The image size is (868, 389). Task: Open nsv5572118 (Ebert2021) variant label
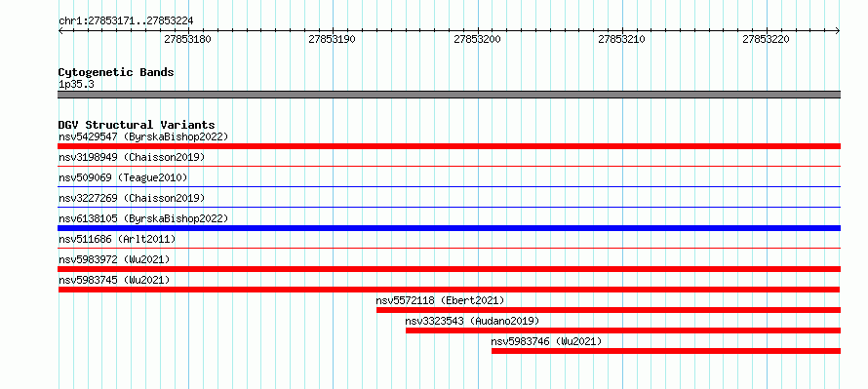click(x=441, y=300)
